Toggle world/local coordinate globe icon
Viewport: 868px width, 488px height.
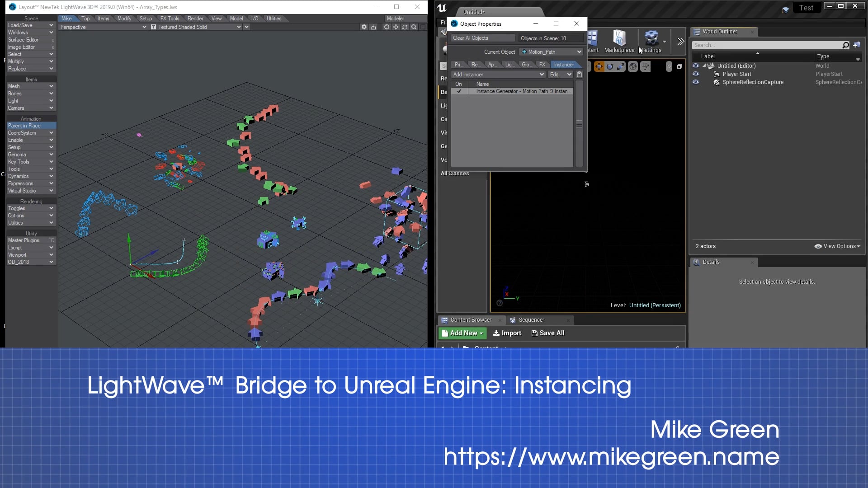point(633,67)
